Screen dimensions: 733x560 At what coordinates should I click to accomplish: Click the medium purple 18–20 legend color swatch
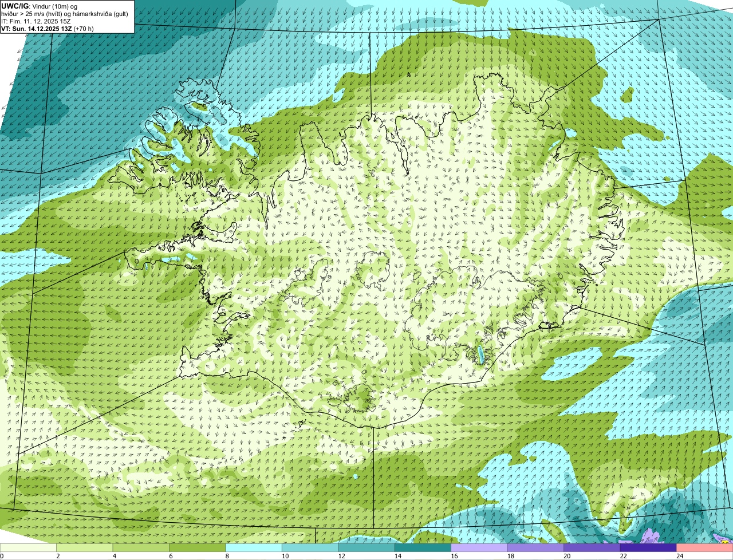pos(536,547)
